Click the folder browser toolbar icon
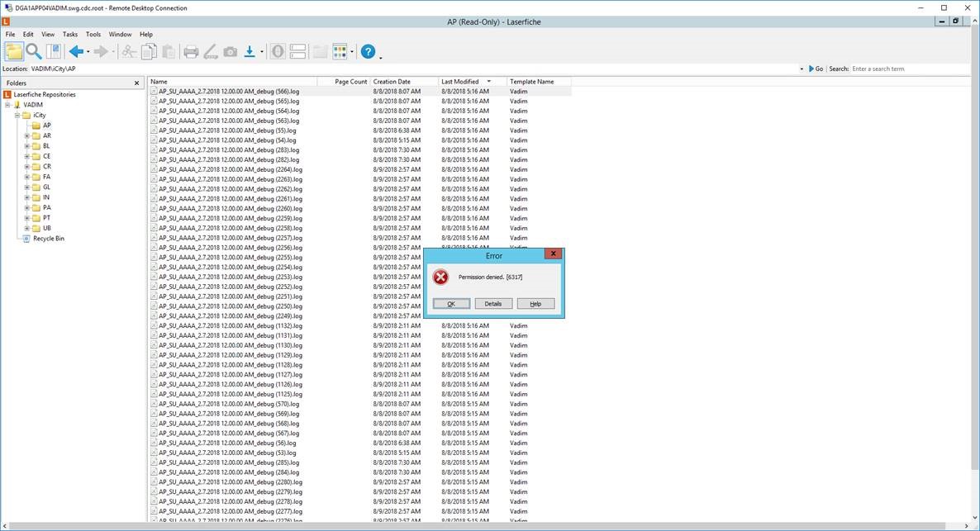 coord(14,52)
